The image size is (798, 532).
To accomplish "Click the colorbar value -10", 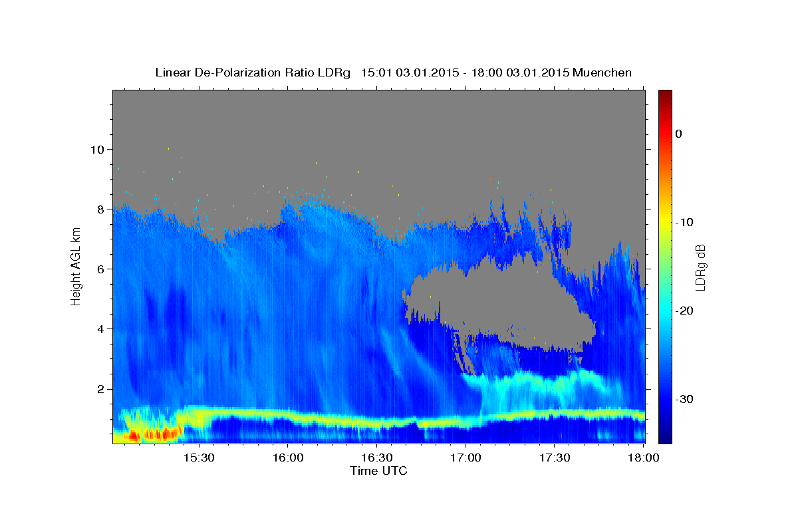I will tap(684, 222).
